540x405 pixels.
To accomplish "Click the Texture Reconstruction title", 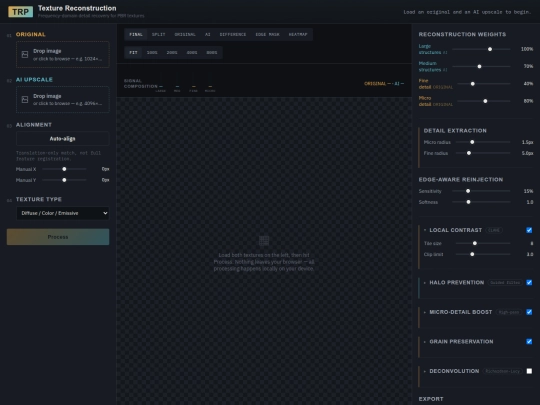I will [x=77, y=8].
